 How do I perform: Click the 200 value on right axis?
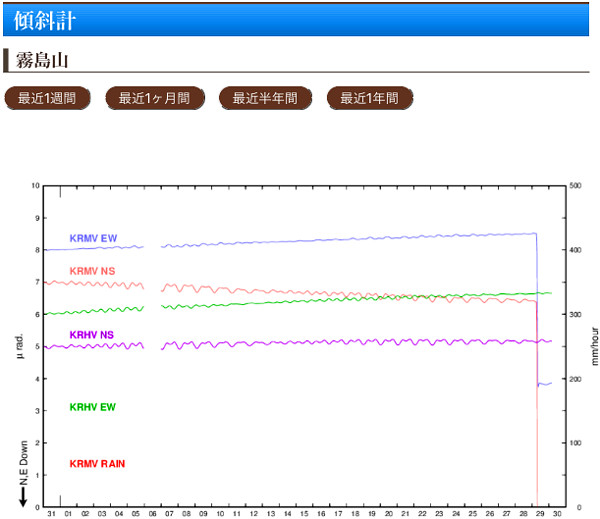(x=576, y=379)
